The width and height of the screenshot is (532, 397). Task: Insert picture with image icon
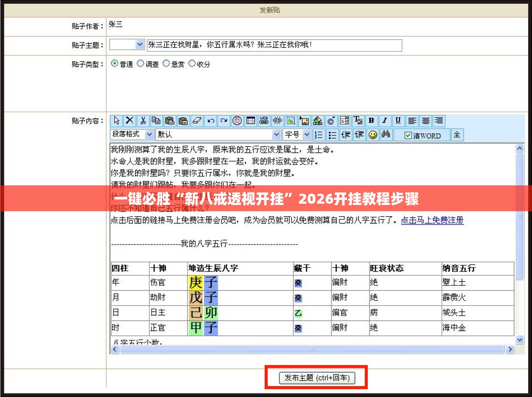point(291,121)
